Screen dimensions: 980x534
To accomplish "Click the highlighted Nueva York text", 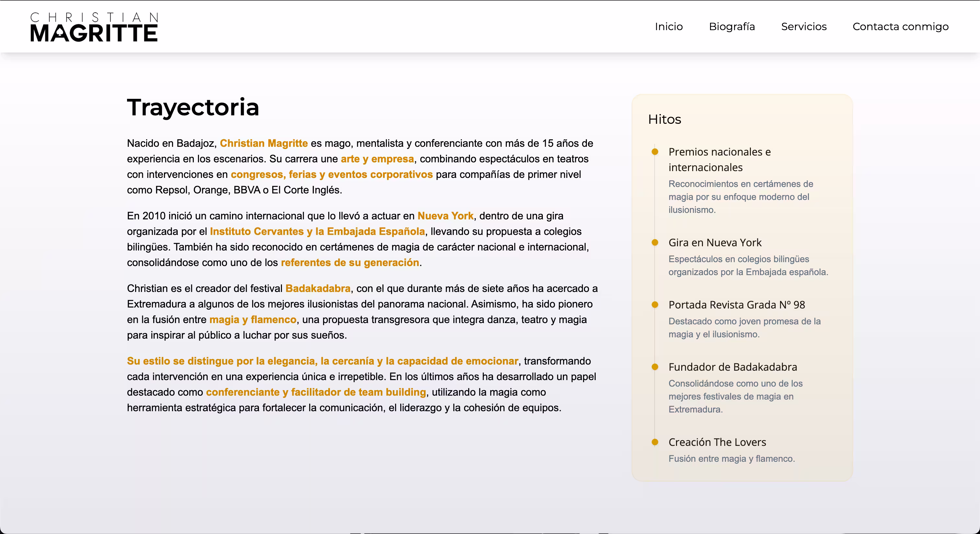I will [445, 216].
